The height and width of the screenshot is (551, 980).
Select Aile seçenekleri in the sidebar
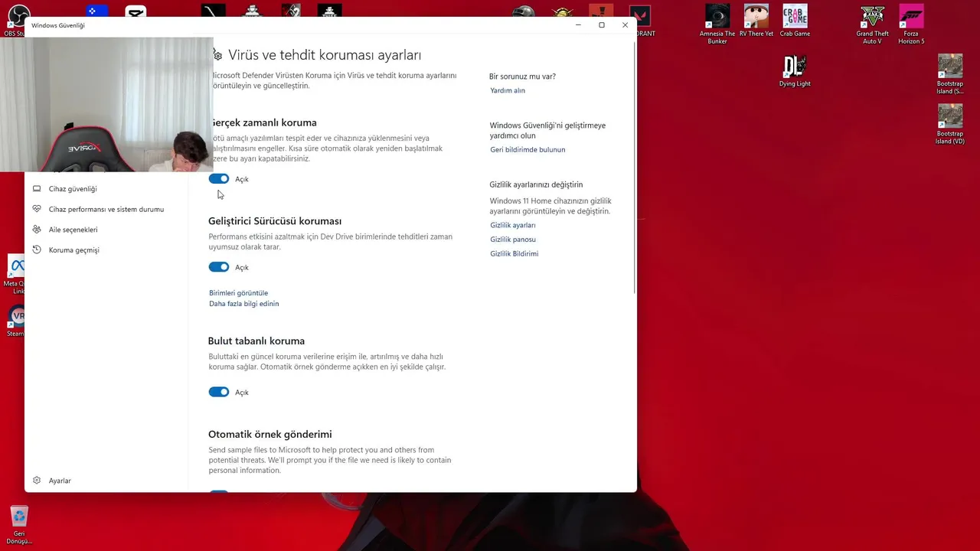click(x=73, y=230)
